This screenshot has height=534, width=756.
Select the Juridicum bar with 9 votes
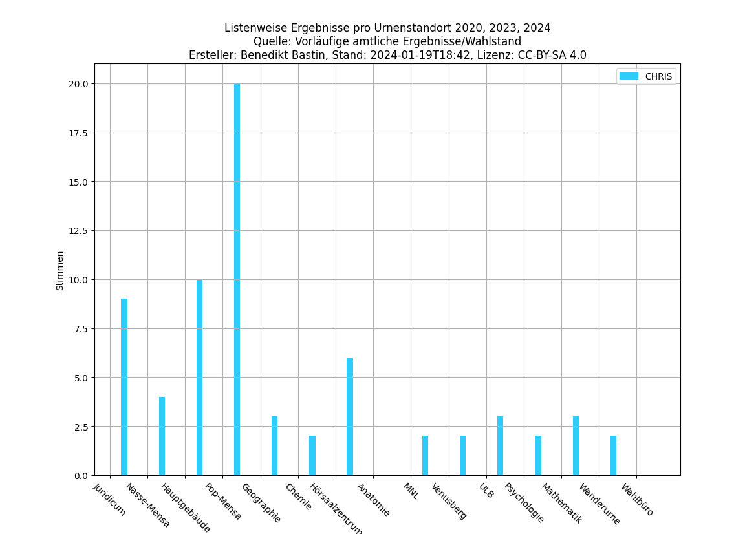[x=124, y=387]
